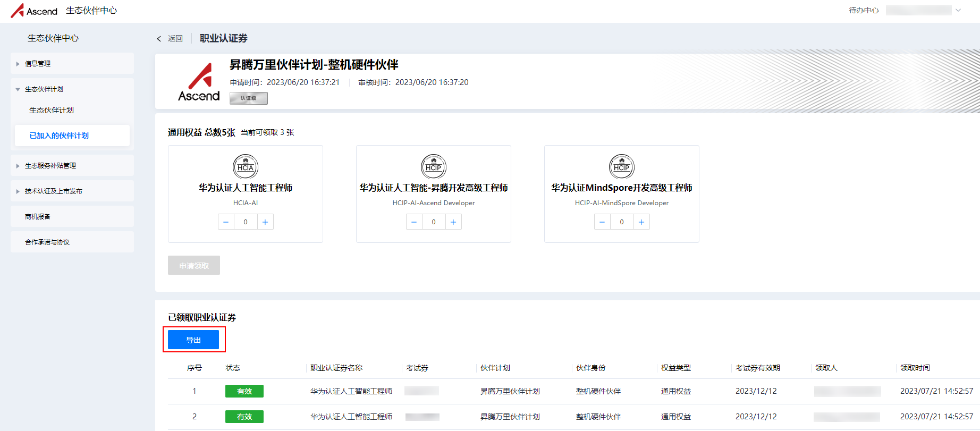Viewport: 980px width, 431px height.
Task: Expand 生态服务补贴管理 sidebar menu
Action: 72,166
